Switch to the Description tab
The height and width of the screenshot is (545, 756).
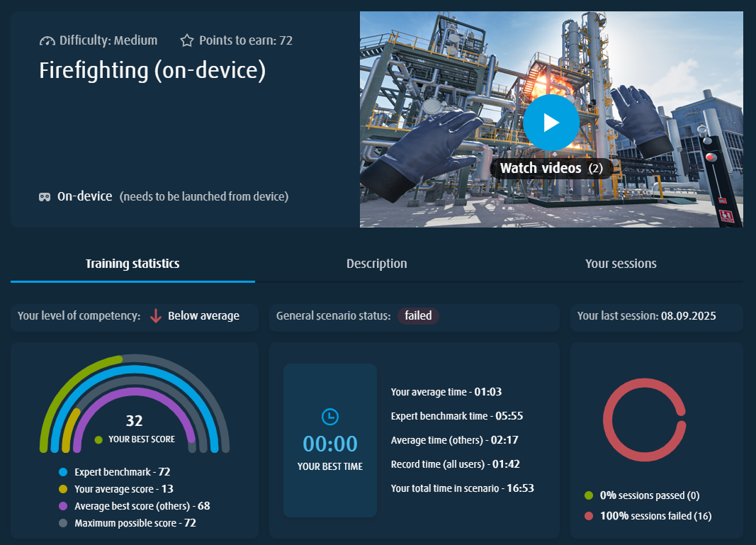pyautogui.click(x=376, y=264)
